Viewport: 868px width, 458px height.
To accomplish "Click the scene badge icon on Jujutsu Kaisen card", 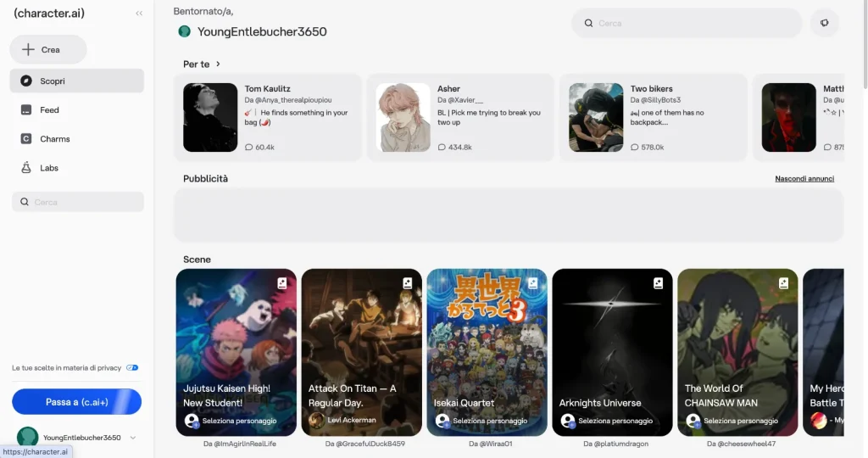I will point(282,283).
